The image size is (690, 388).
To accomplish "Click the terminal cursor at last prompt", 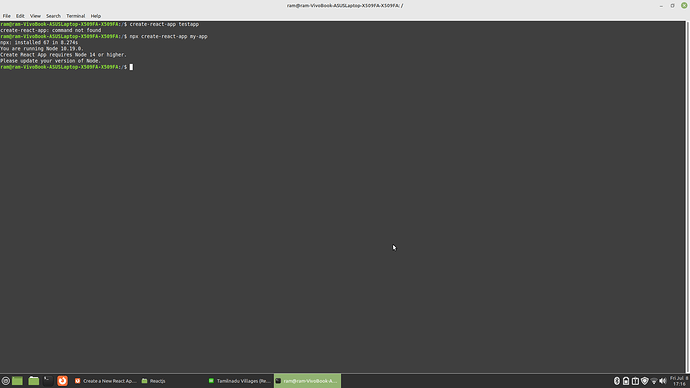I will 131,67.
